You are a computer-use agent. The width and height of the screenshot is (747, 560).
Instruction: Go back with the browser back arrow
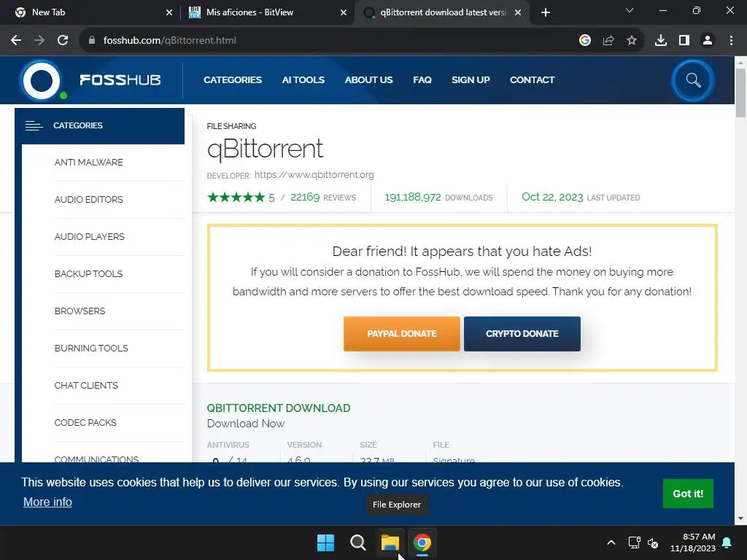[x=16, y=41]
